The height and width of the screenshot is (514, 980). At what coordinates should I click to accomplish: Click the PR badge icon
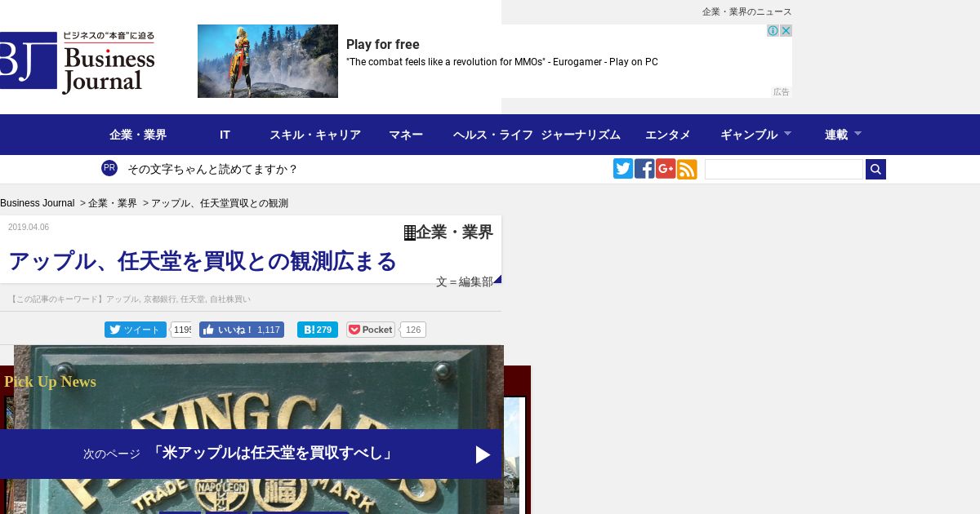tap(109, 168)
